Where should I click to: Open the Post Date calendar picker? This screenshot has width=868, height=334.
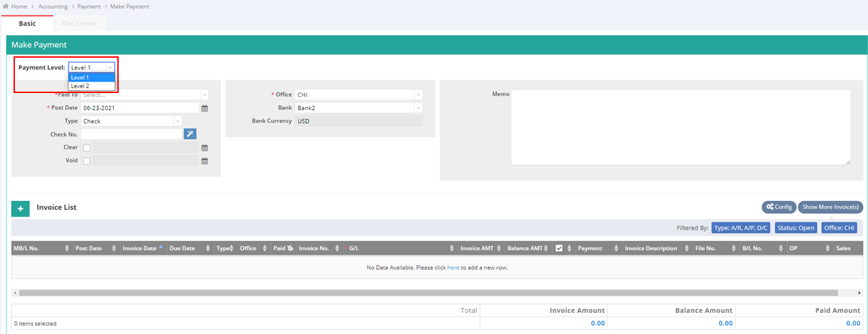[204, 108]
